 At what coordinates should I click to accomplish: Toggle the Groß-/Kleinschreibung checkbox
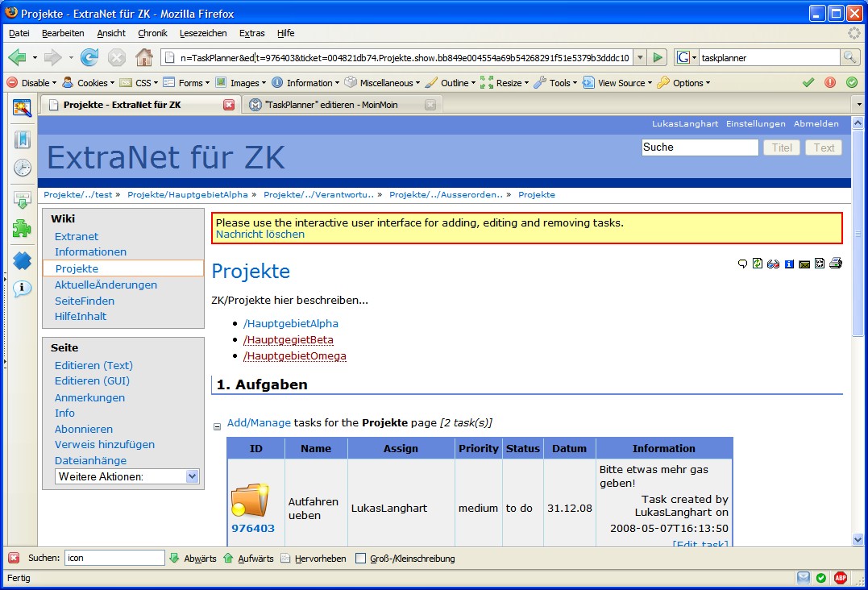coord(361,559)
